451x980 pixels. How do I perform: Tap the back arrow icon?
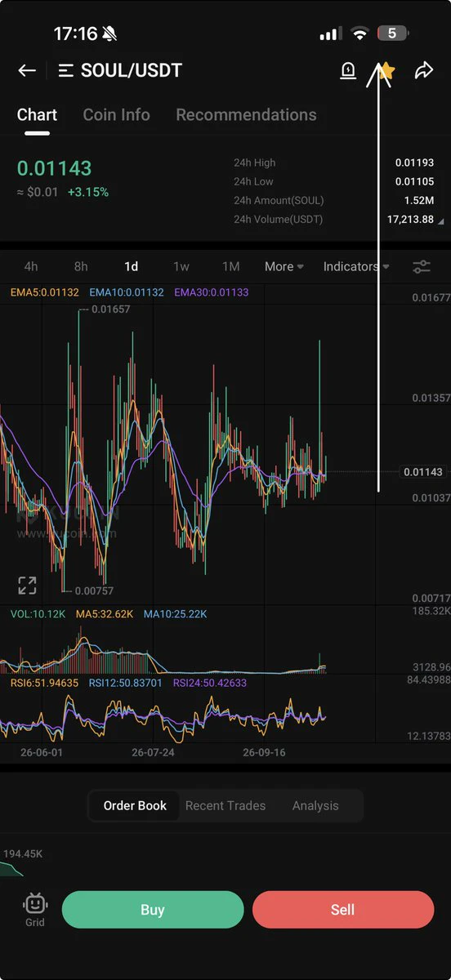27,71
